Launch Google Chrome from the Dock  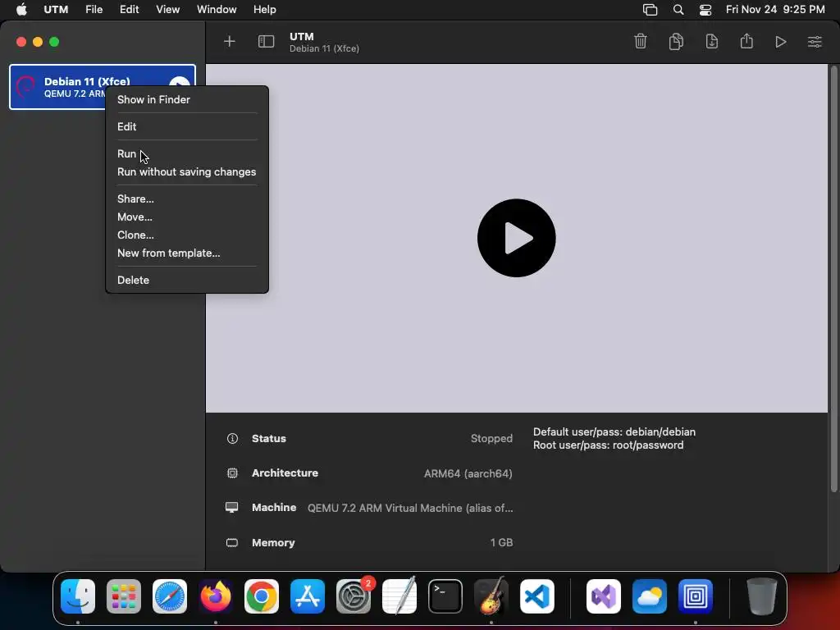tap(262, 596)
